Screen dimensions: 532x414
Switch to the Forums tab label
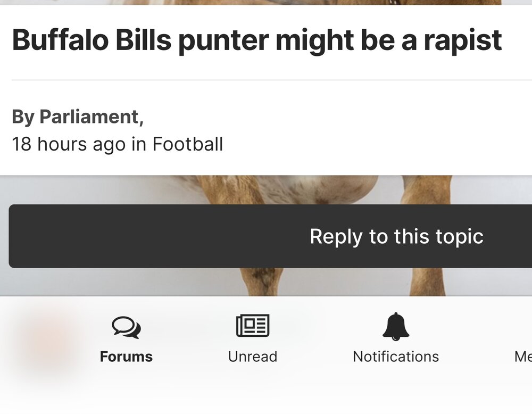(x=126, y=357)
